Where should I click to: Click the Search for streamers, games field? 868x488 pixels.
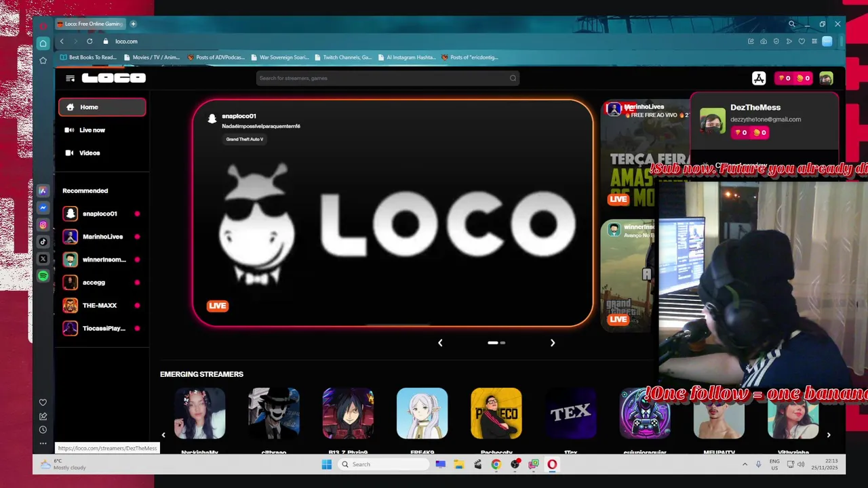coord(388,78)
